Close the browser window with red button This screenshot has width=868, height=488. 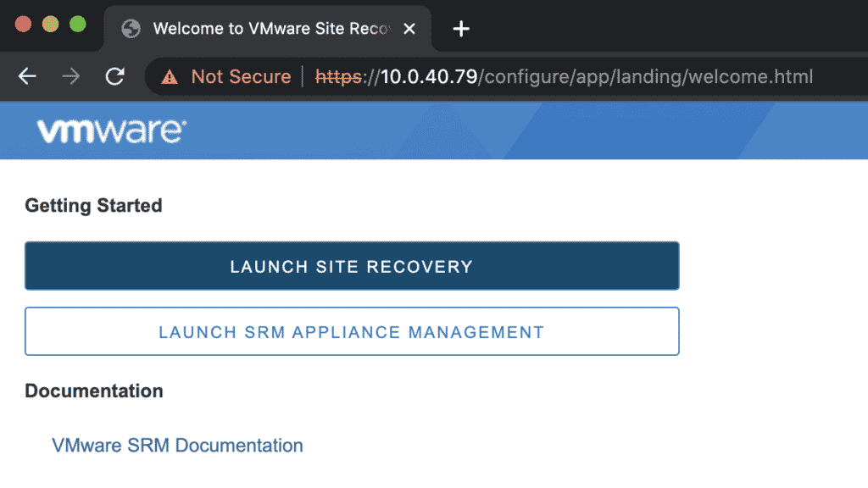pos(23,24)
